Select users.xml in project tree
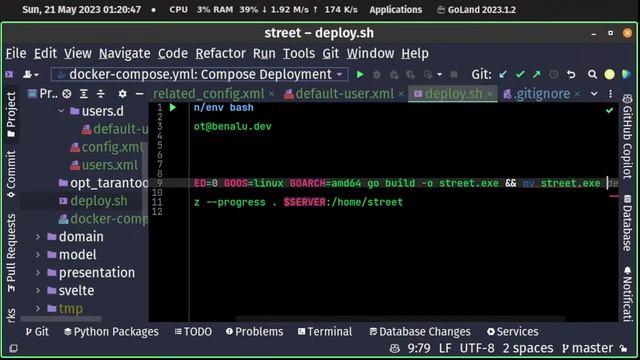The height and width of the screenshot is (360, 640). [x=104, y=165]
